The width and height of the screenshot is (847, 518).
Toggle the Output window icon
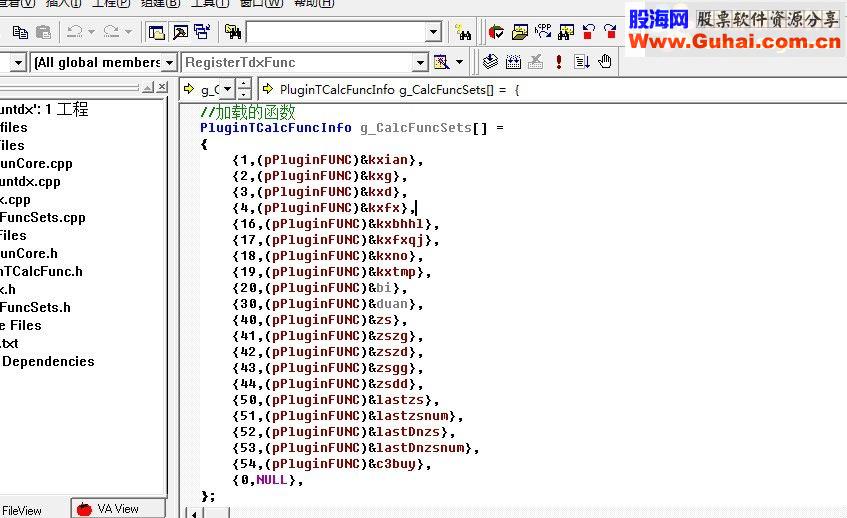pyautogui.click(x=180, y=32)
